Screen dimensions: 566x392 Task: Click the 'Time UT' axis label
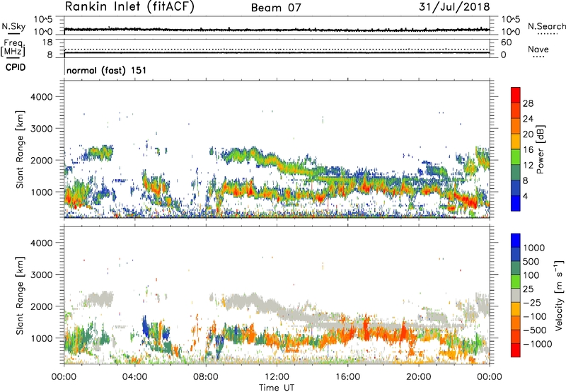tap(277, 388)
